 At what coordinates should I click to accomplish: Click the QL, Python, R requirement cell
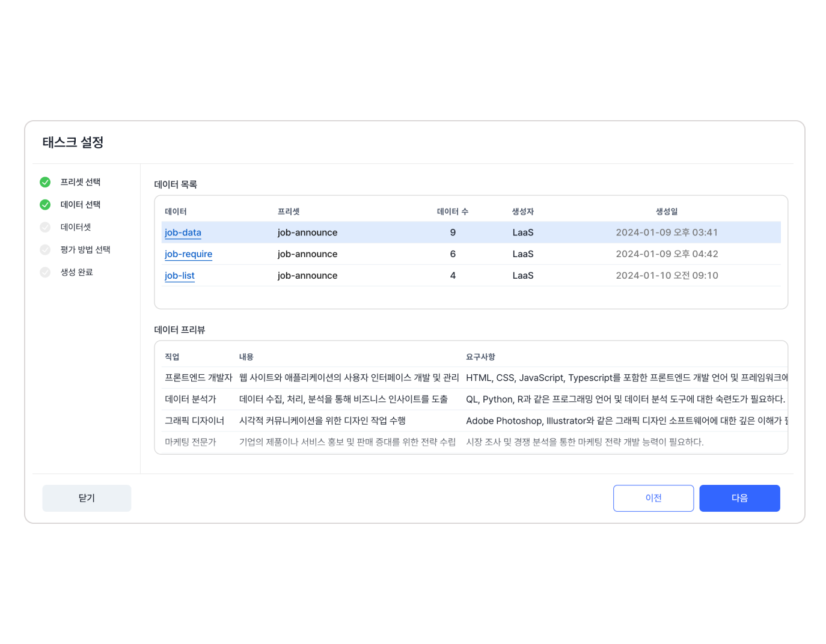tap(625, 399)
